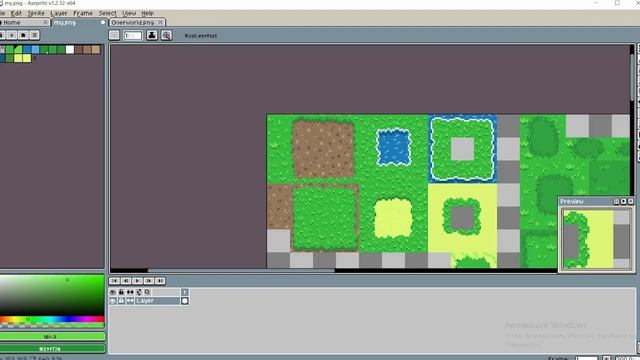Select the tan palette swatch on the right end
This screenshot has height=360, width=640.
(96, 50)
